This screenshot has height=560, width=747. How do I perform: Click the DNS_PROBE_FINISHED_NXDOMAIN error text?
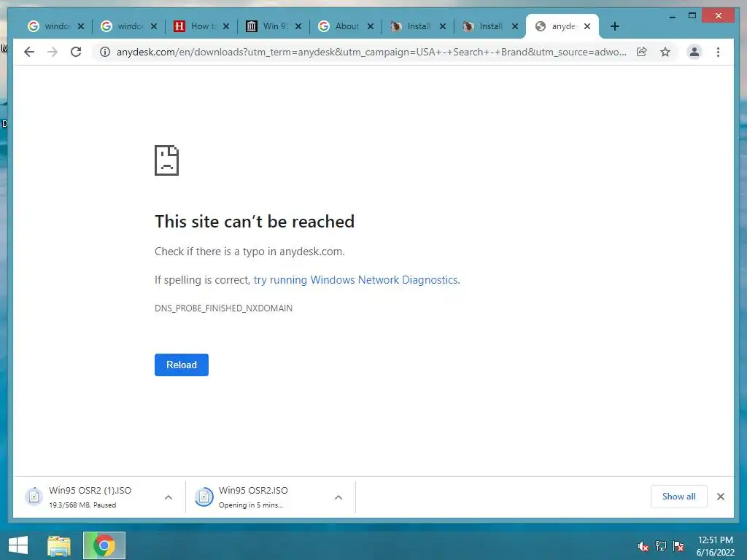pos(223,308)
